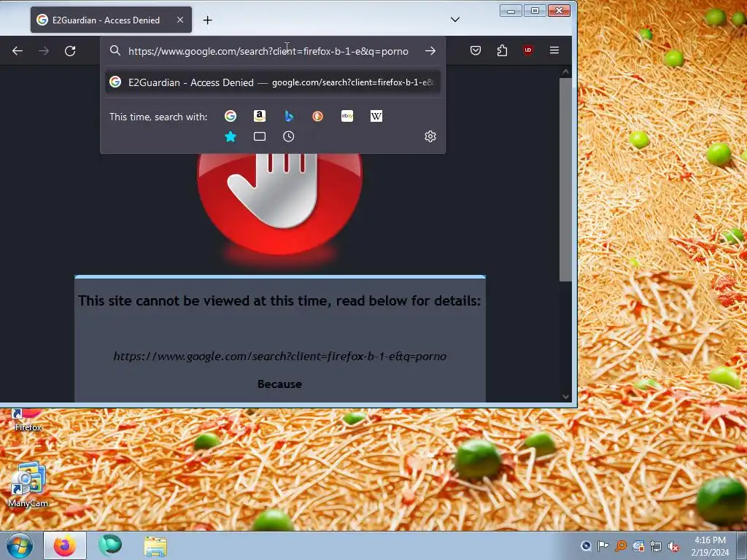Click the orange magnifier tray icon

pos(621,545)
